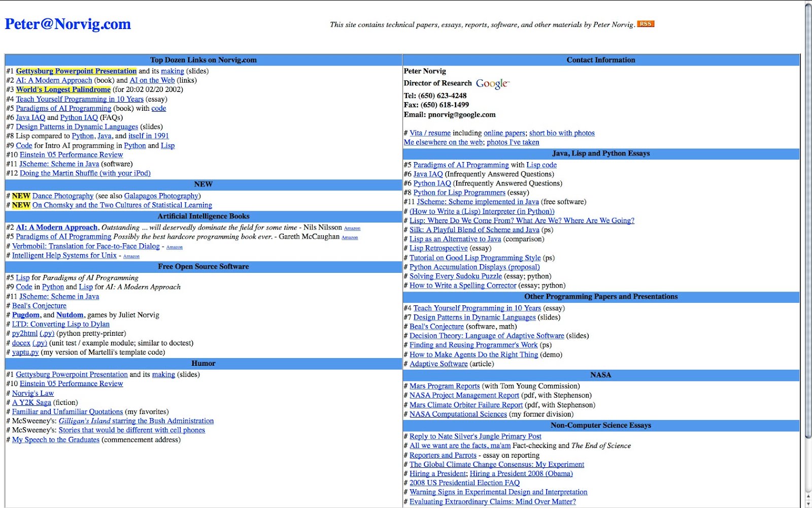The image size is (812, 508).
Task: Open Decision Theory: Language of Adaptive Software
Action: click(x=487, y=336)
